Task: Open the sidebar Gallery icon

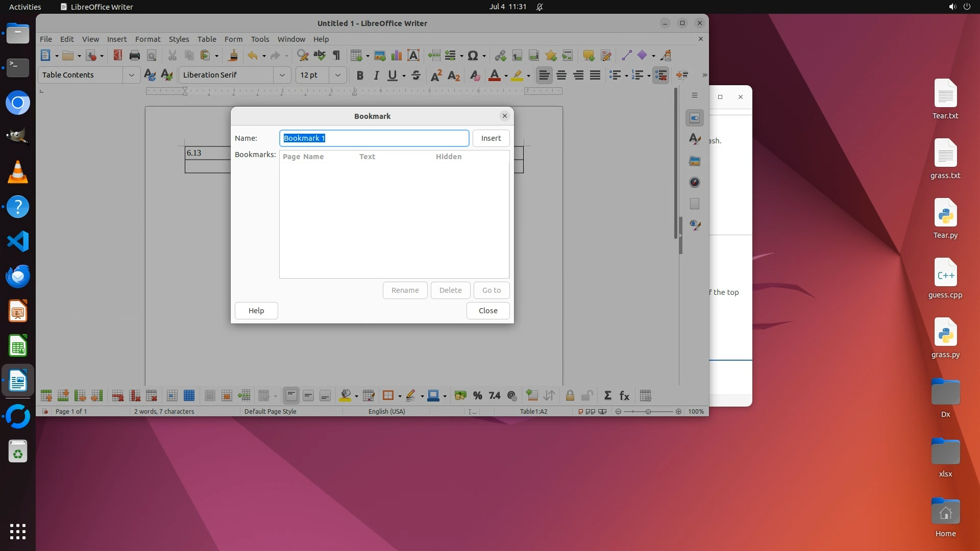Action: click(x=694, y=161)
